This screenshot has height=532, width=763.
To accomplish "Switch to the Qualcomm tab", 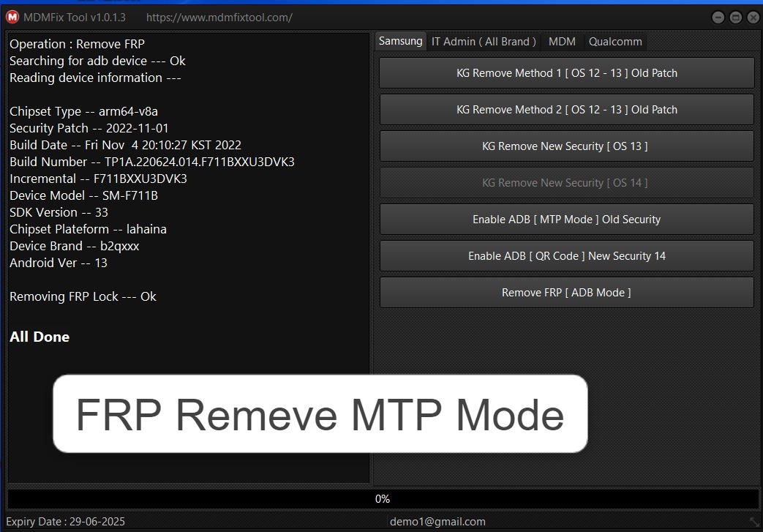I will tap(614, 41).
